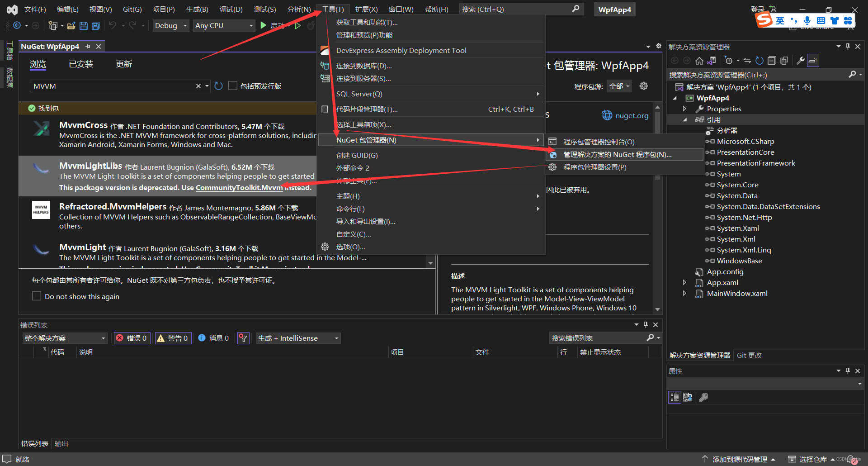The height and width of the screenshot is (466, 868).
Task: Click the new project icon in toolbar
Action: click(53, 26)
